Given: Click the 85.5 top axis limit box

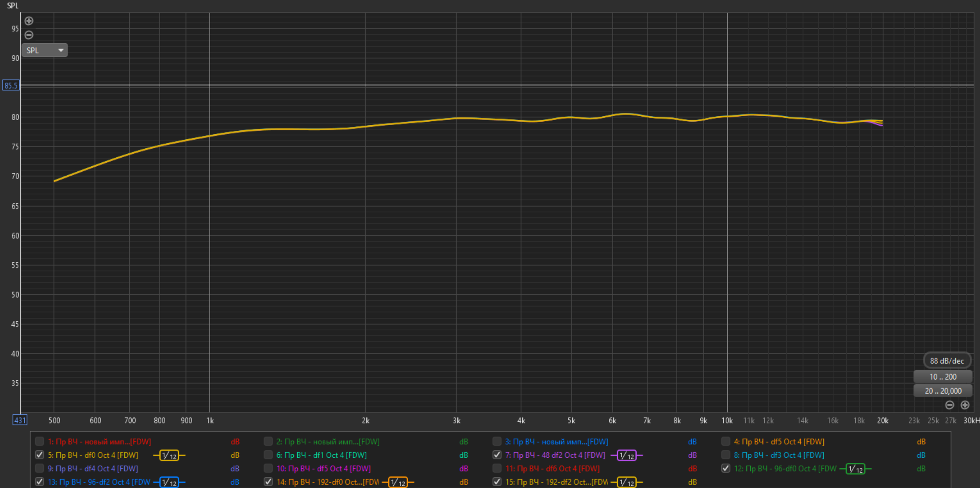Looking at the screenshot, I should [11, 85].
